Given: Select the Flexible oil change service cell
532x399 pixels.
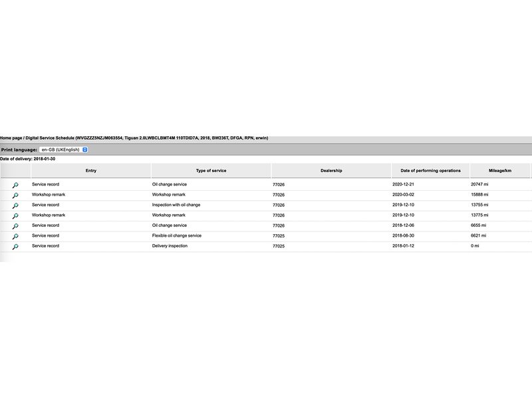Looking at the screenshot, I should (x=177, y=235).
